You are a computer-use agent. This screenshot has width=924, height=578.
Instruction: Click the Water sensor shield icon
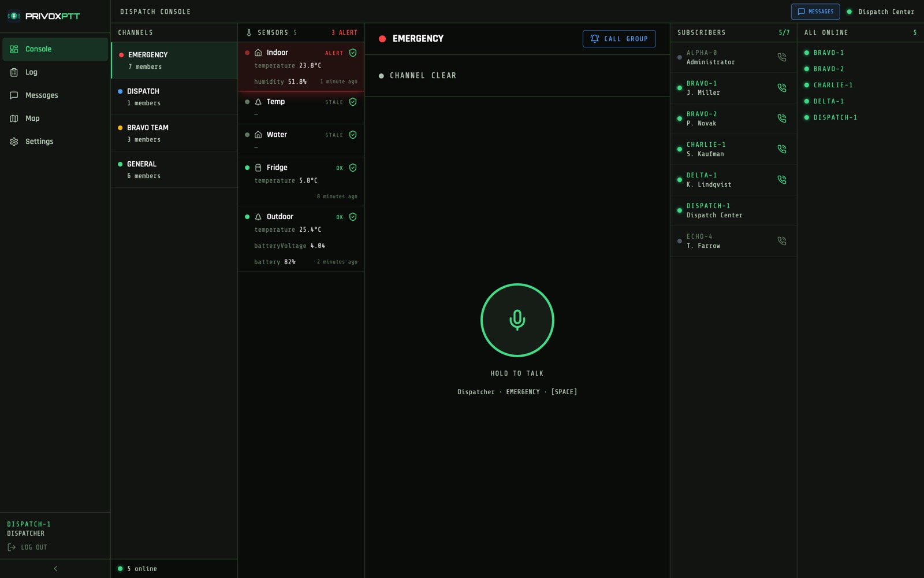coord(353,135)
